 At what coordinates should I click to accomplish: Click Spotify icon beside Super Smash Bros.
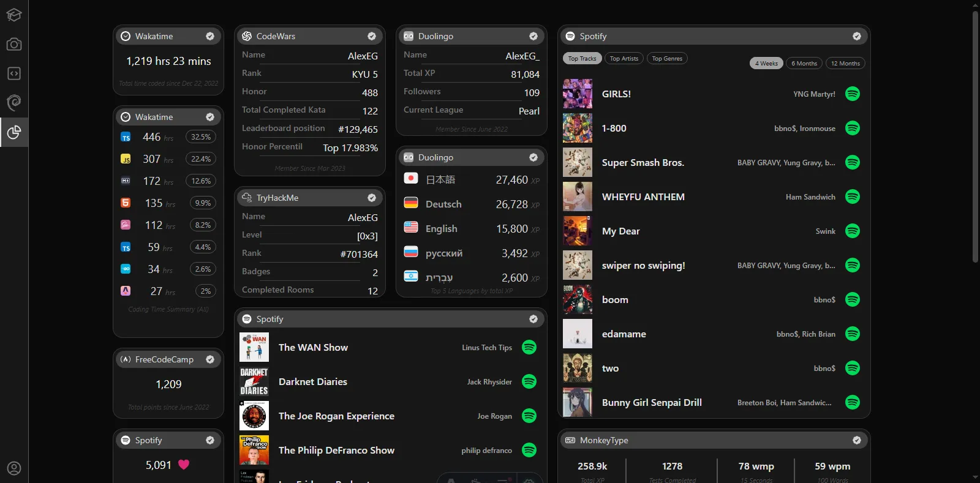coord(853,162)
